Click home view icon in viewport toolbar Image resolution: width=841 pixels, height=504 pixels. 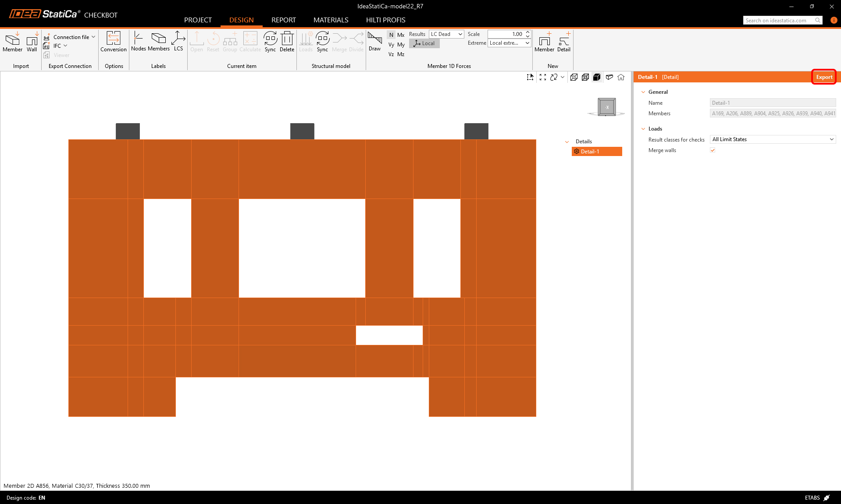coord(621,77)
